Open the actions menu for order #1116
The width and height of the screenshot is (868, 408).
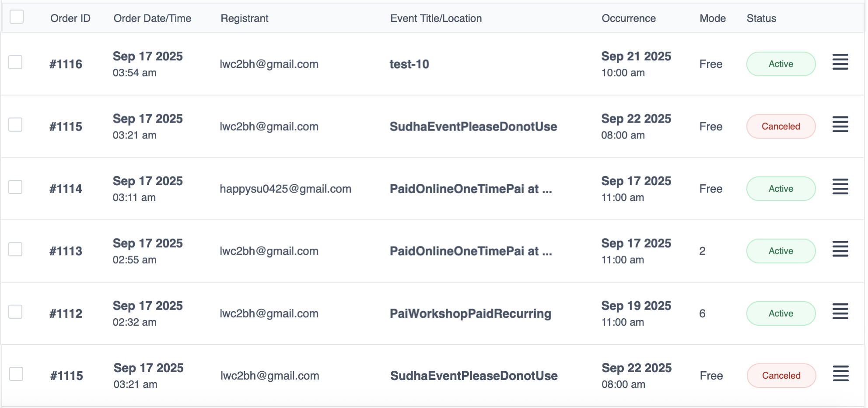(840, 62)
